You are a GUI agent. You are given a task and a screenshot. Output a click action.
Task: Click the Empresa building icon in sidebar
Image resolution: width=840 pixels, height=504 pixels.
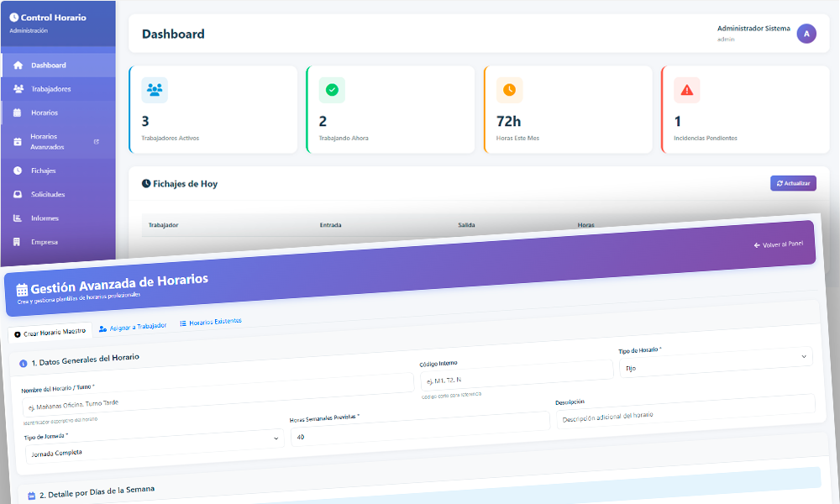(17, 241)
